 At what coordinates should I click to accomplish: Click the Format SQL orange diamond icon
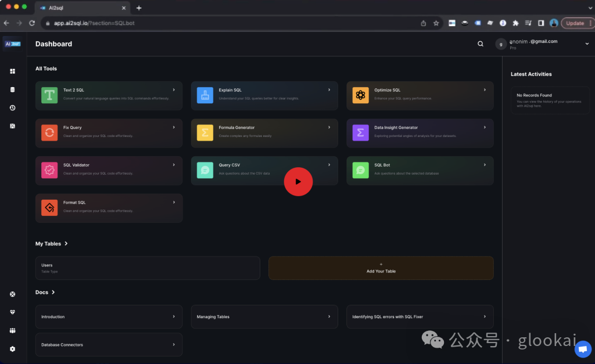pyautogui.click(x=49, y=208)
